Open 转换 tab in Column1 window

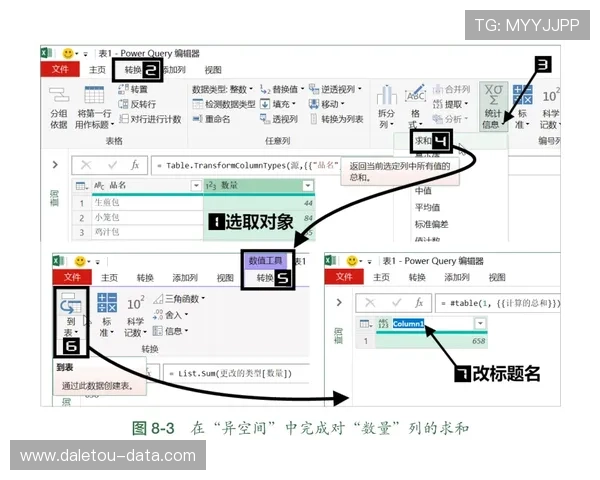(417, 278)
